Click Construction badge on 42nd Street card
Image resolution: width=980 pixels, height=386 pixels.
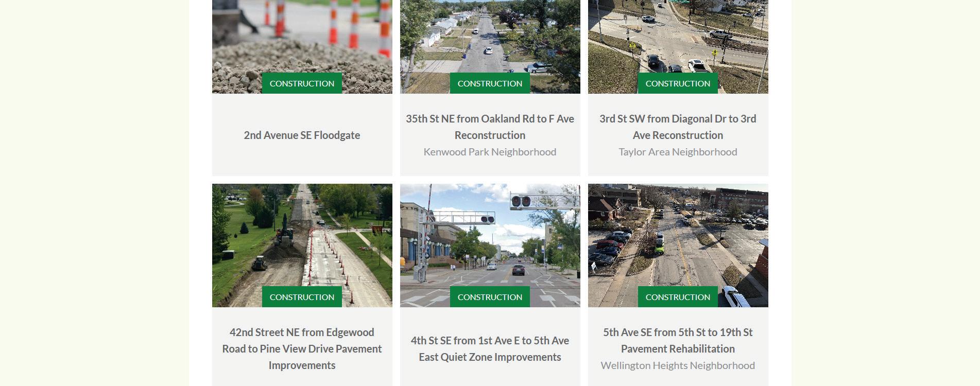(x=302, y=297)
